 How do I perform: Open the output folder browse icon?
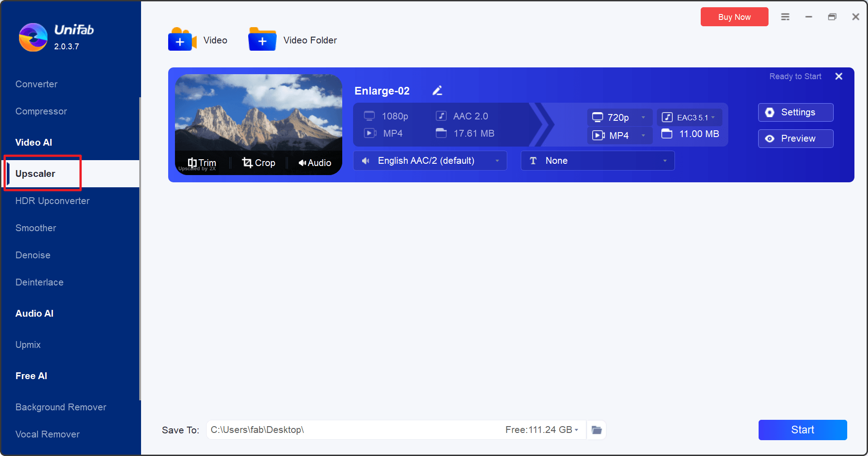(x=597, y=430)
